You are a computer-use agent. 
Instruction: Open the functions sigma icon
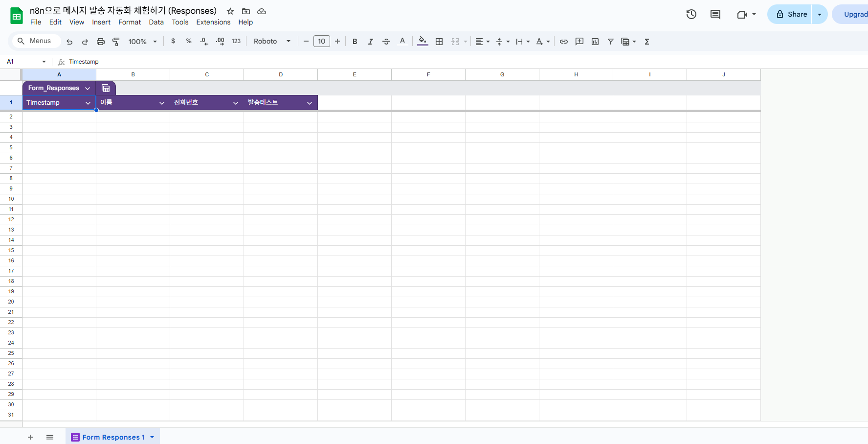[647, 42]
